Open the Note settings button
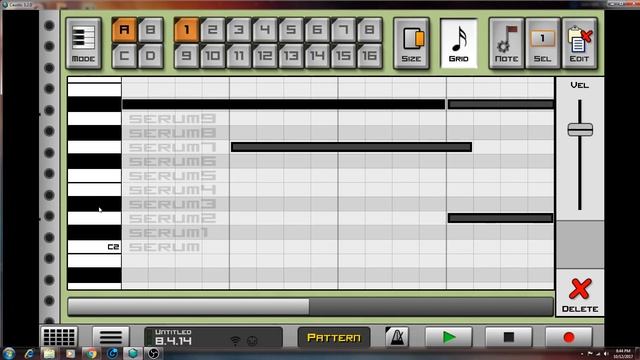640x360 pixels. (506, 43)
